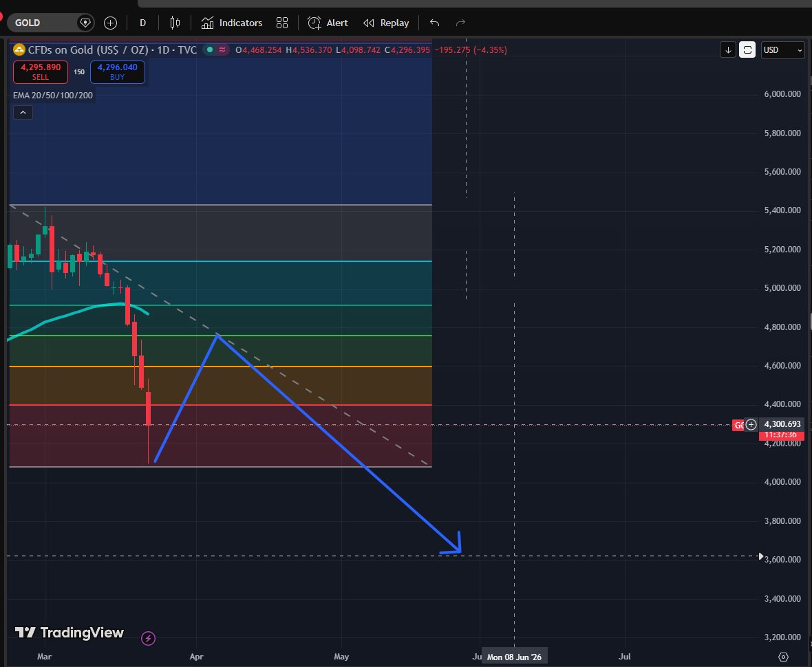Click the scroll-to-recent-bar down arrow
The height and width of the screenshot is (667, 812).
tap(727, 50)
